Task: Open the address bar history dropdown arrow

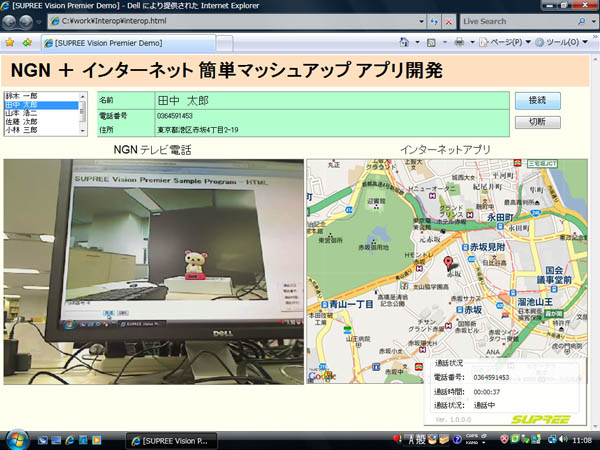Action: [x=421, y=21]
